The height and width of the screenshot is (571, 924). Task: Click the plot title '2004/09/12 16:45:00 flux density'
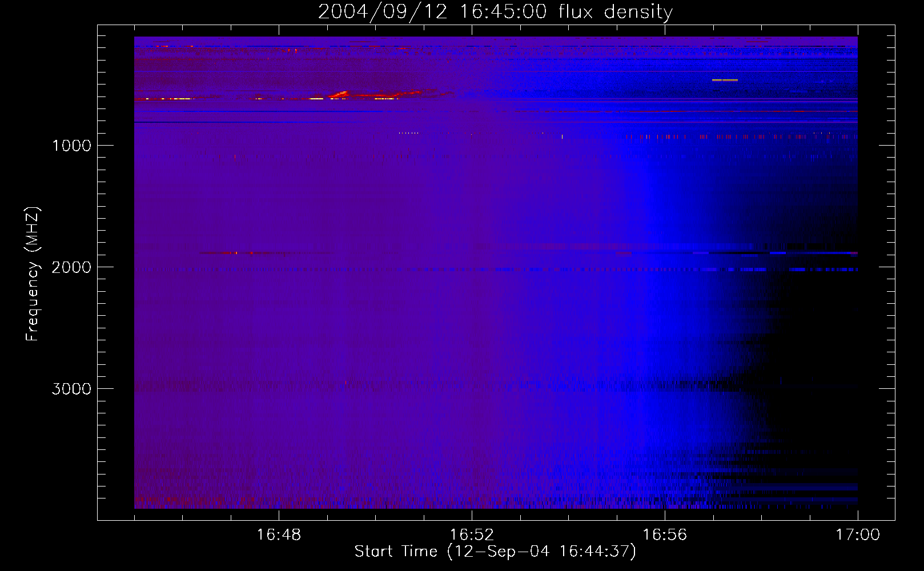click(x=495, y=12)
